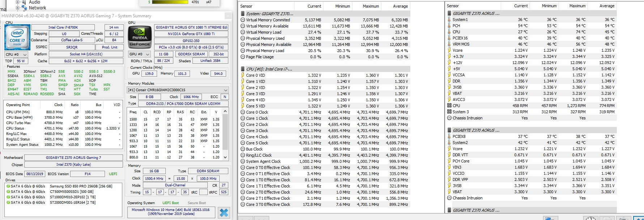Click the voltage icon for DDR VTT
644x220 pixels.
[449, 155]
